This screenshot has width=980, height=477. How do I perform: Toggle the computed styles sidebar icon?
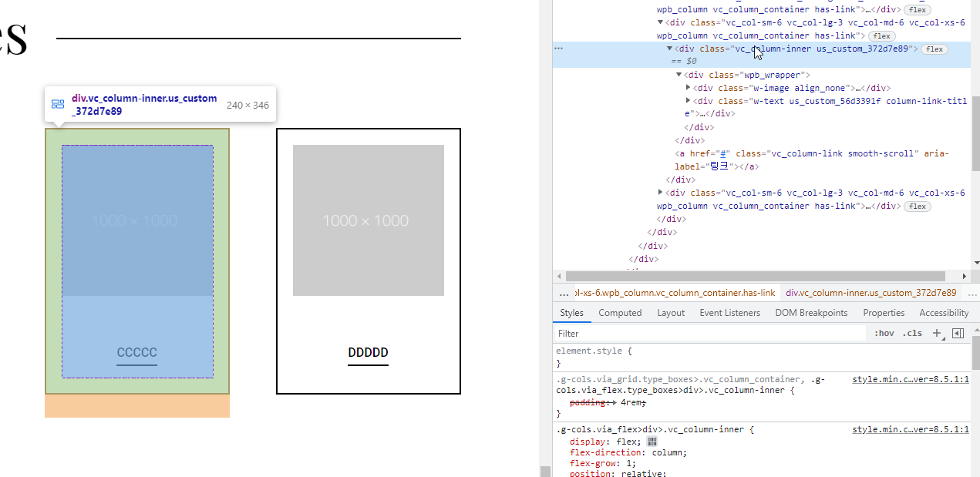pos(958,333)
